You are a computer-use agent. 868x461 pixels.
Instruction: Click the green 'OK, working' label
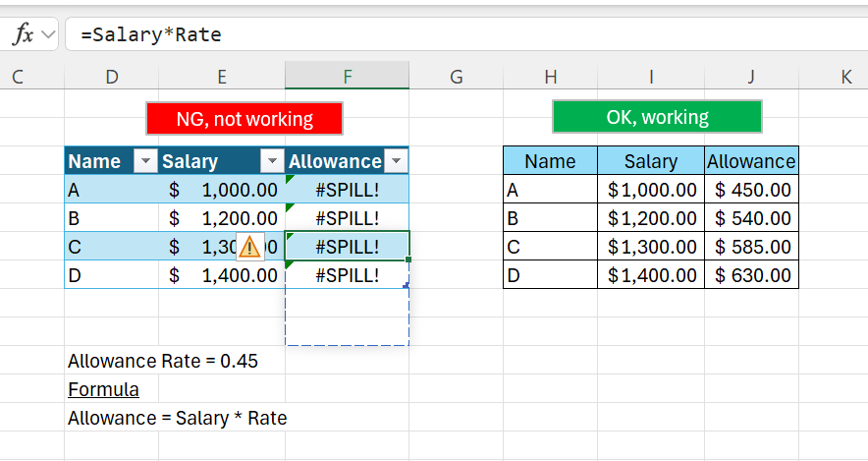click(x=657, y=116)
